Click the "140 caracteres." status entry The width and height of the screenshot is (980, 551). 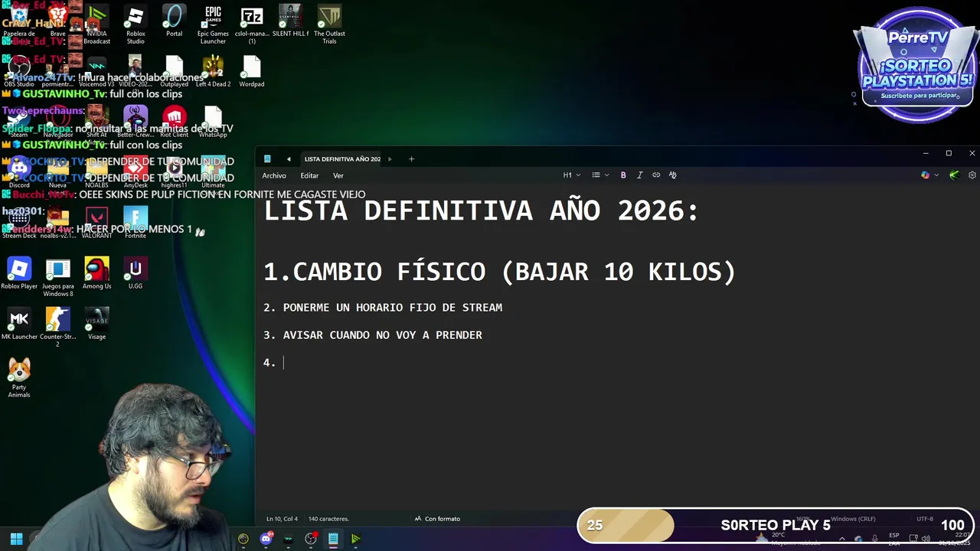[x=329, y=519]
